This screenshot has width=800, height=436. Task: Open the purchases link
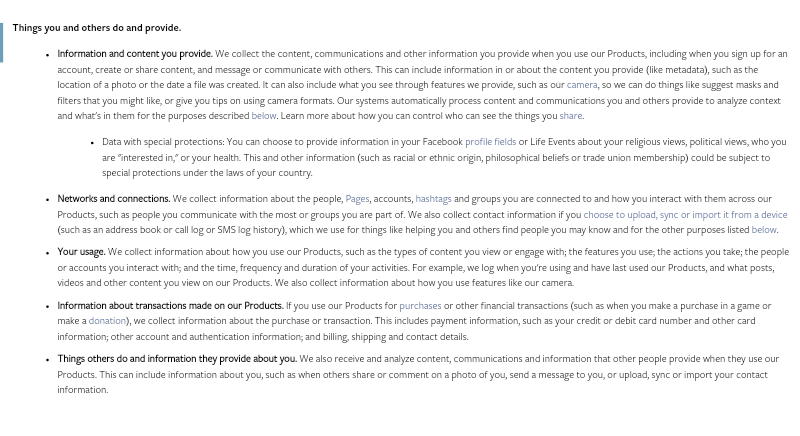420,306
